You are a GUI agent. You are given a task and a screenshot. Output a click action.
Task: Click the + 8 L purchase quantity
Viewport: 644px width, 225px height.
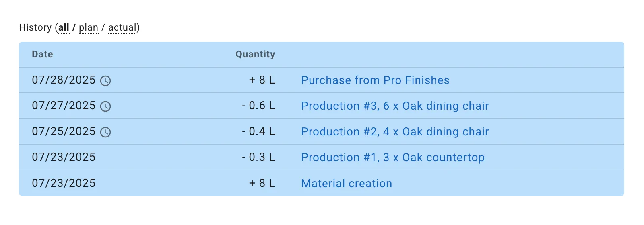(262, 80)
